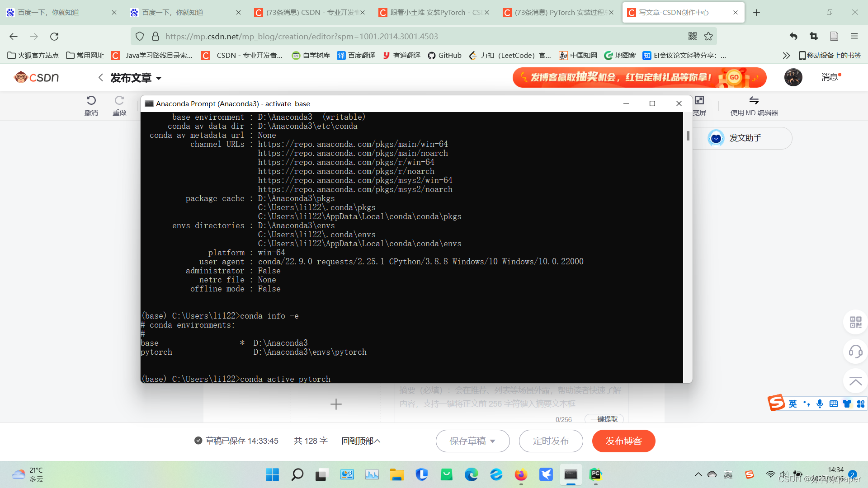
Task: Click the 发布博客 publish button
Action: coord(623,441)
